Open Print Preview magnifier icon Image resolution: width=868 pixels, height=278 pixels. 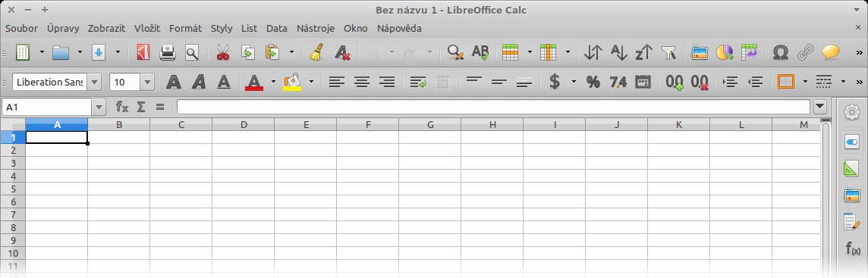click(x=191, y=52)
